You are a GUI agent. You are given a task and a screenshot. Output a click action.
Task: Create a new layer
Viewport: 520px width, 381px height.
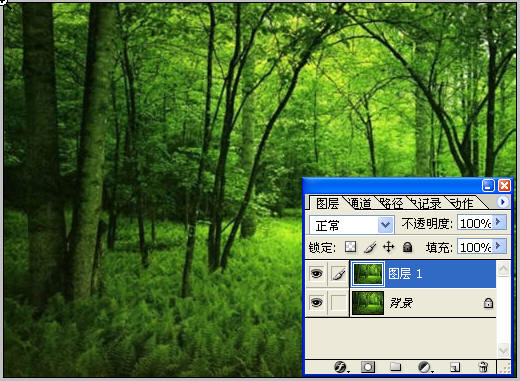(455, 367)
